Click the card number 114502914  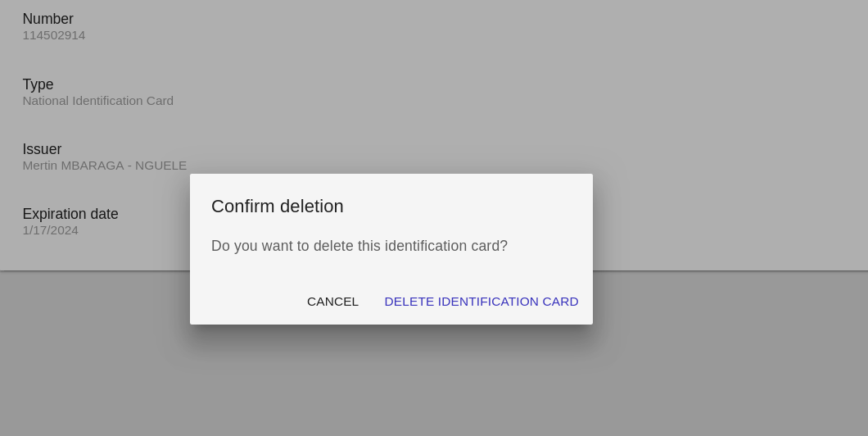point(53,35)
